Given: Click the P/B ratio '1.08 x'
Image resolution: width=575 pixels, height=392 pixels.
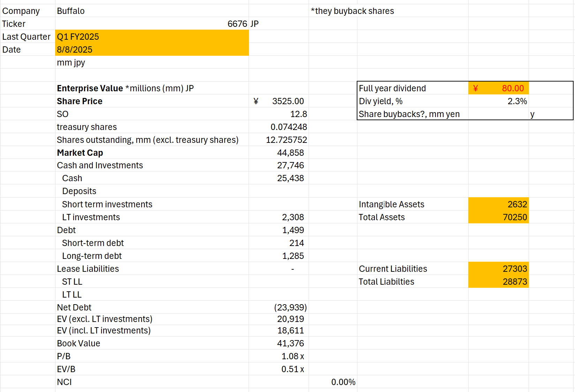Looking at the screenshot, I should click(279, 356).
